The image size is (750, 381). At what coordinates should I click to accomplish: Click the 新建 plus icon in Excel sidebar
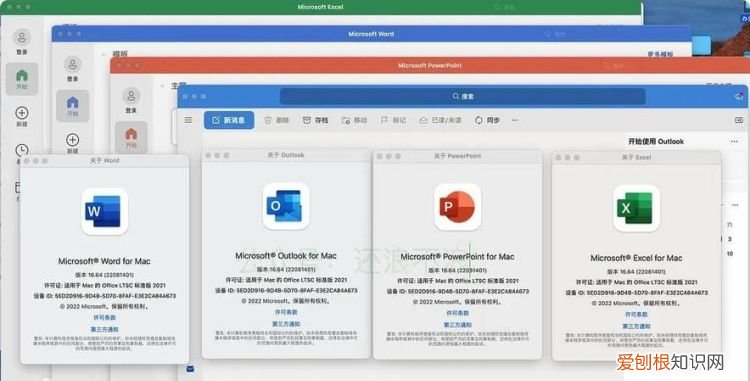pyautogui.click(x=22, y=113)
